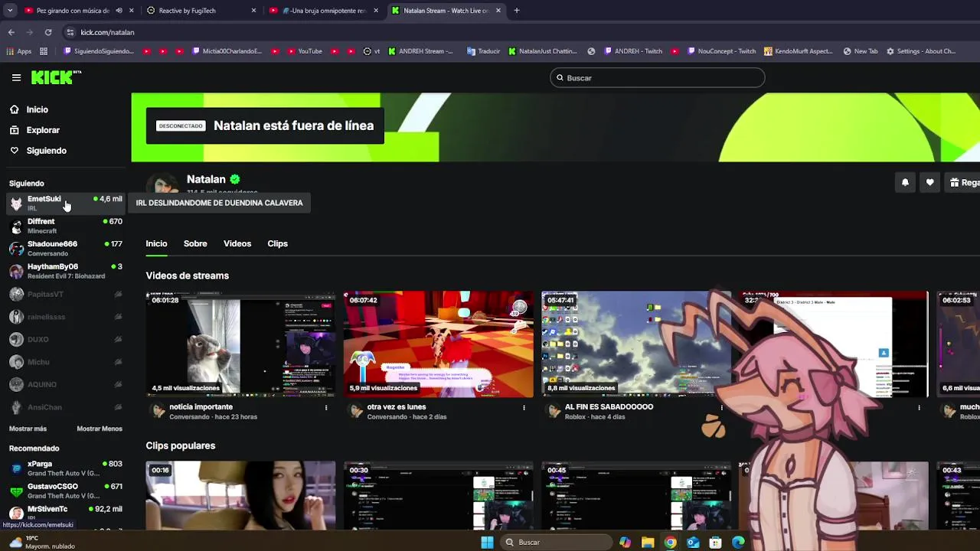Click the Kick Buscar search field
980x551 pixels.
pyautogui.click(x=658, y=78)
